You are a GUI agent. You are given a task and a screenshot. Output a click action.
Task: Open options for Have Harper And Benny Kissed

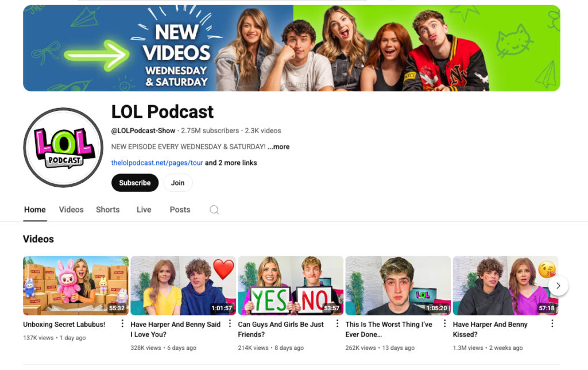[x=552, y=324]
